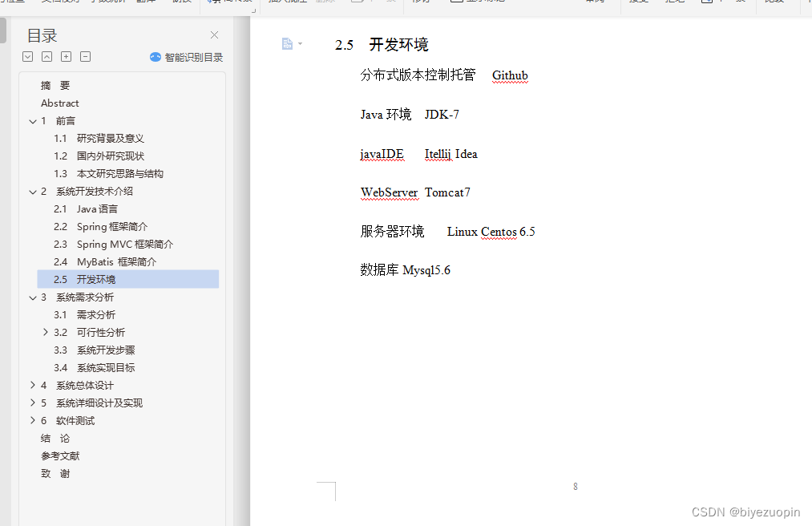This screenshot has width=812, height=526.
Task: Navigate to 3.4 系统实现目标
Action: (95, 367)
